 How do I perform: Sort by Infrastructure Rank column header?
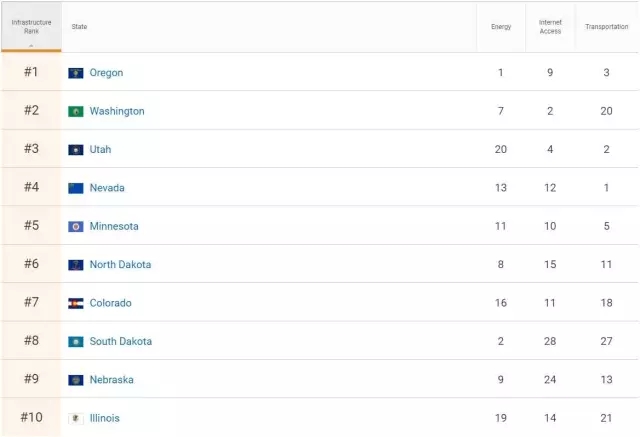pos(31,27)
